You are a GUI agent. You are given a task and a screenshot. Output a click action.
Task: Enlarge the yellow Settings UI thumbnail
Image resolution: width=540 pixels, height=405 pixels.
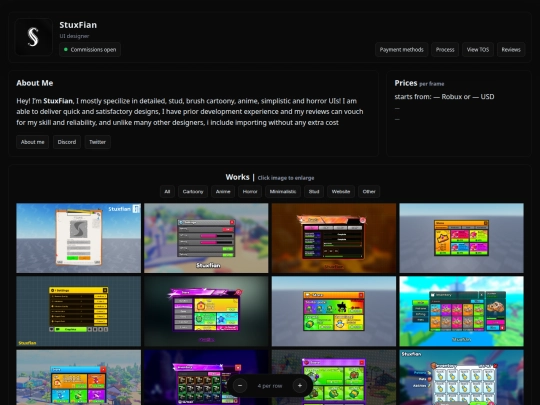coord(79,311)
